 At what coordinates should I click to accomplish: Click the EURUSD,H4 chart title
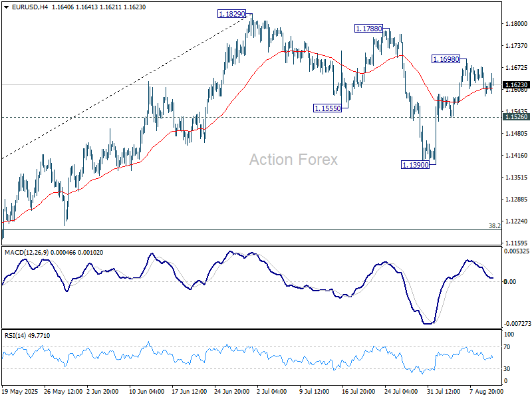tap(23, 6)
